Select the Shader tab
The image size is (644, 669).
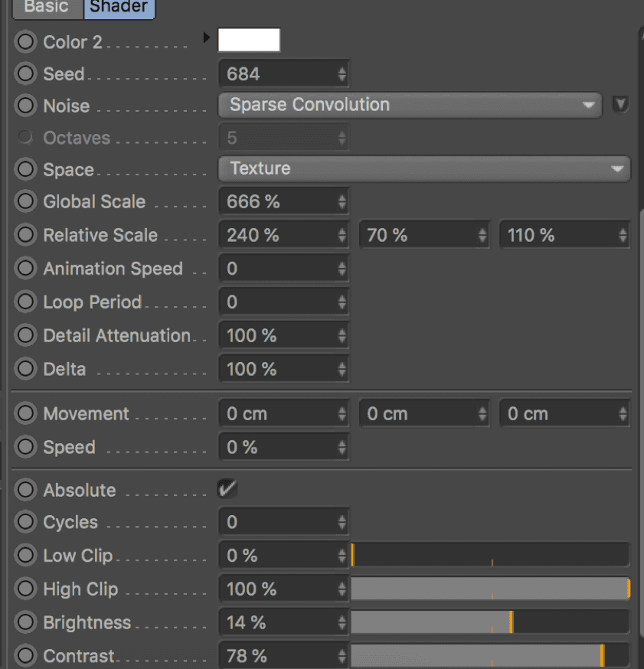pos(119,8)
